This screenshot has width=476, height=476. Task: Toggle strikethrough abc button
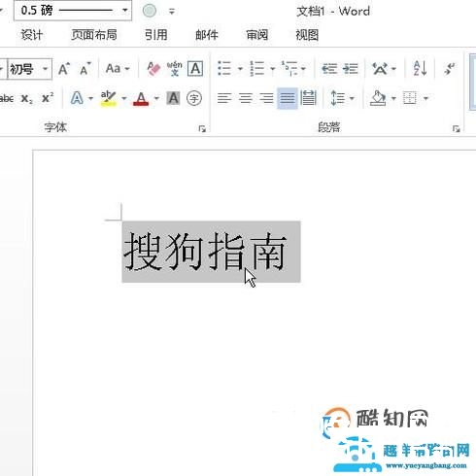tap(7, 98)
